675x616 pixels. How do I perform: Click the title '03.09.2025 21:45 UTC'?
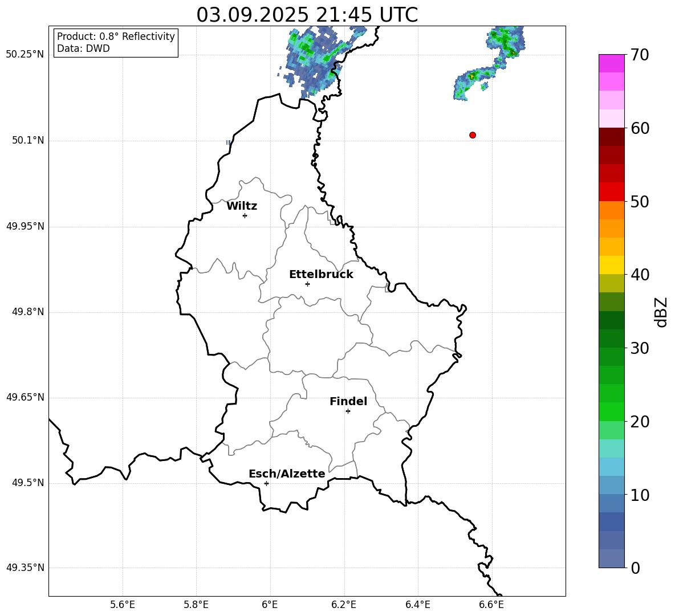pyautogui.click(x=307, y=15)
